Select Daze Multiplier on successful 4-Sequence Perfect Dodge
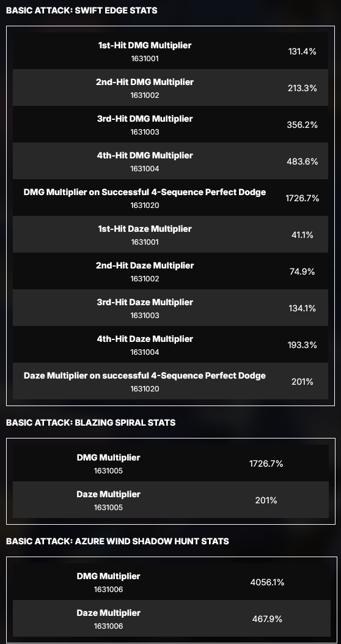 coord(144,376)
